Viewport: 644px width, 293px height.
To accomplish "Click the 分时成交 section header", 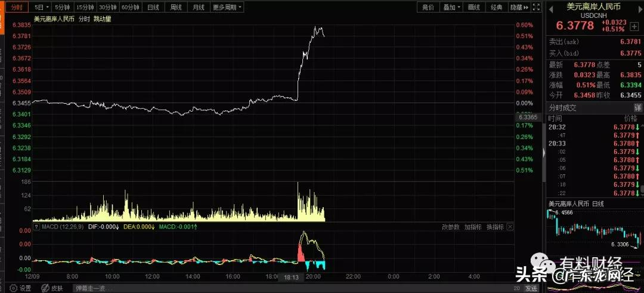I will coord(563,107).
